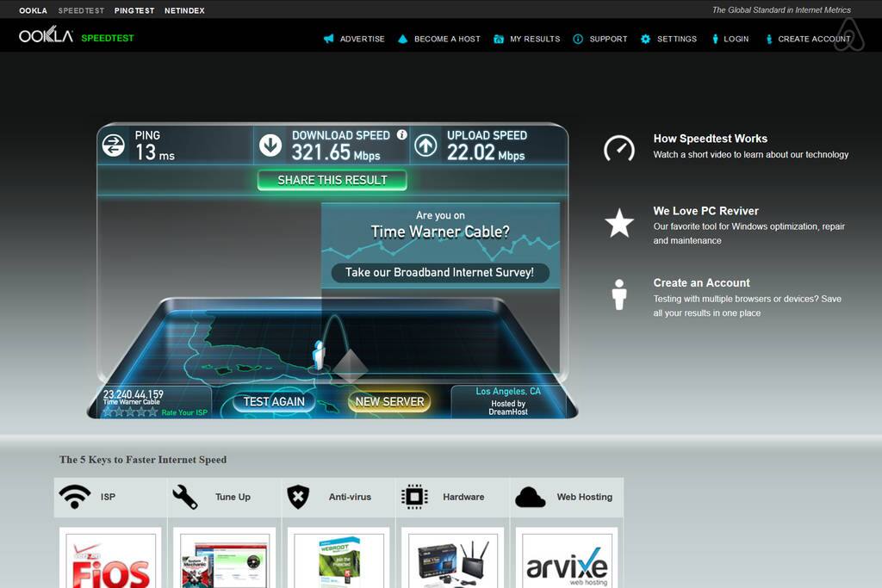Rate your ISP with the star rating
The width and height of the screenshot is (882, 588).
(x=131, y=412)
